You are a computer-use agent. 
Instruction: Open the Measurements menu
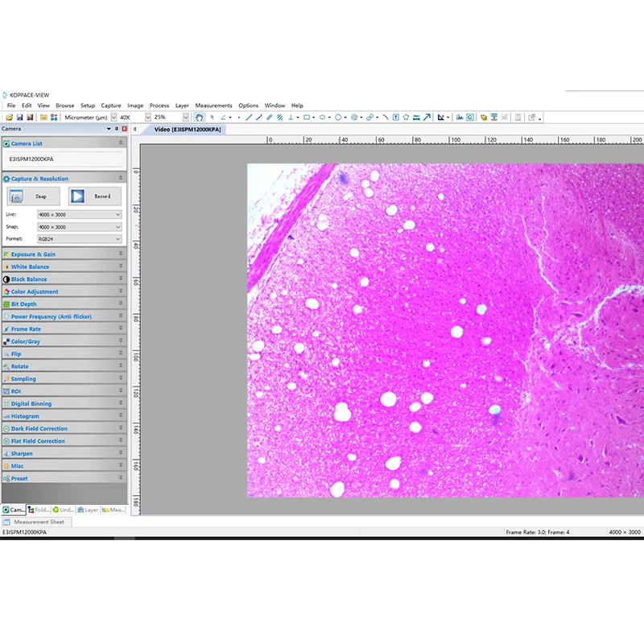tap(213, 105)
